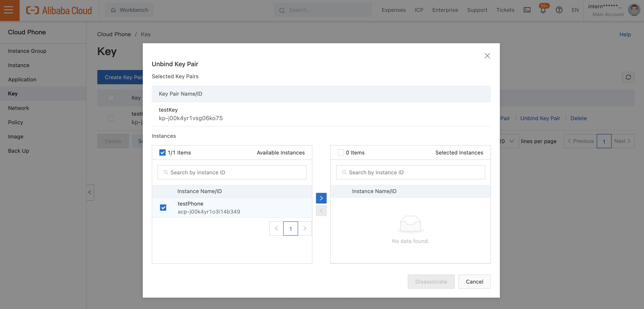Open the Support menu
Screen dimensions: 644x309
pos(477,10)
